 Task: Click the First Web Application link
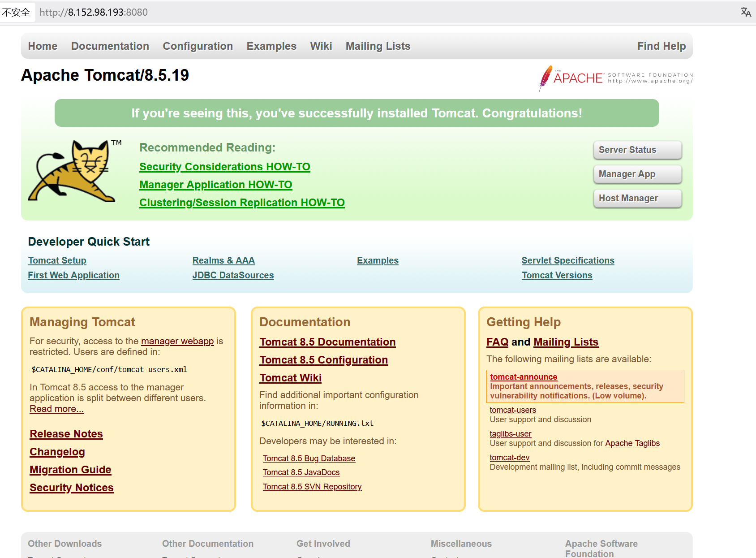[73, 275]
